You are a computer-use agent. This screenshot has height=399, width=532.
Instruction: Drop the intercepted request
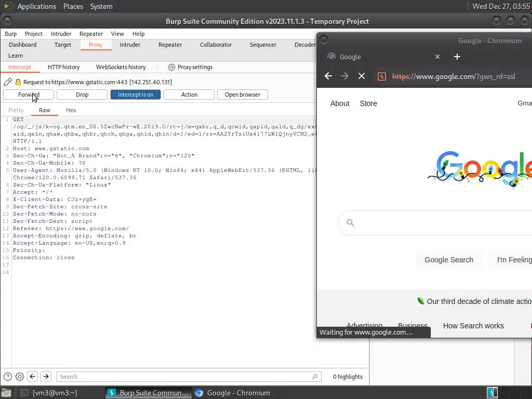[82, 95]
